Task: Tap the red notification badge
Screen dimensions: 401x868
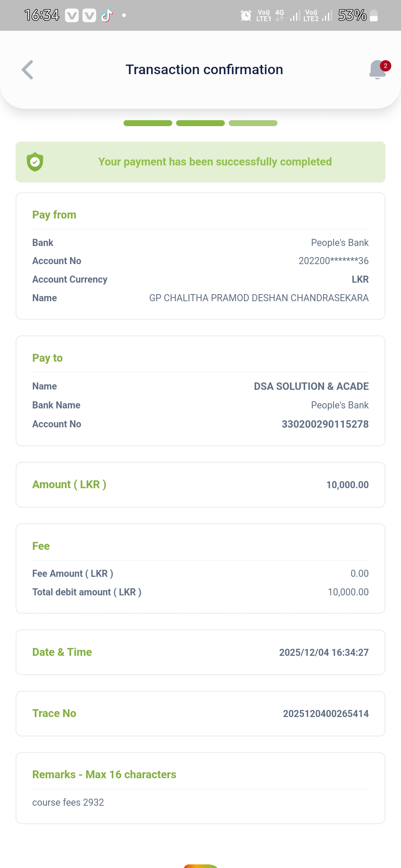Action: [385, 66]
